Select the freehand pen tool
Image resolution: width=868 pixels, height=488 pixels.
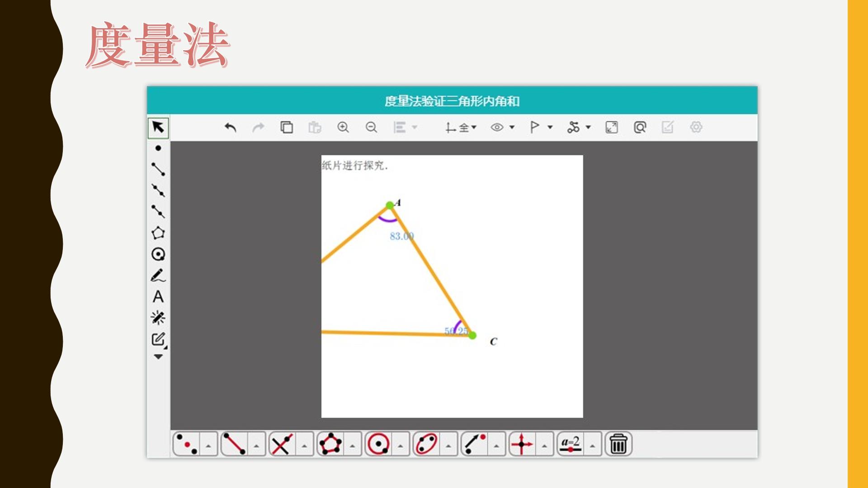[158, 276]
